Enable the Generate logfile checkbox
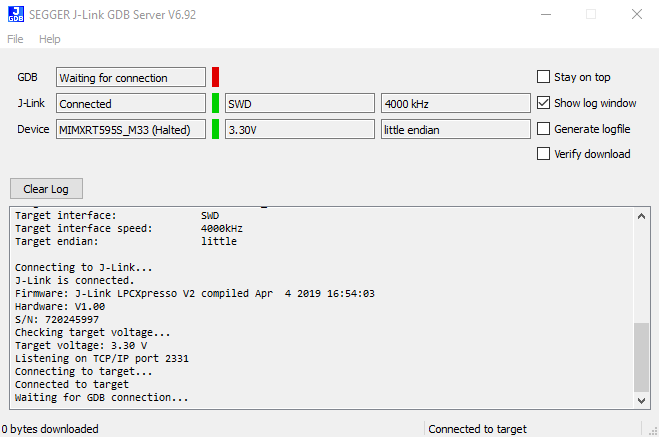Viewport: 659px width, 437px height. coord(544,129)
